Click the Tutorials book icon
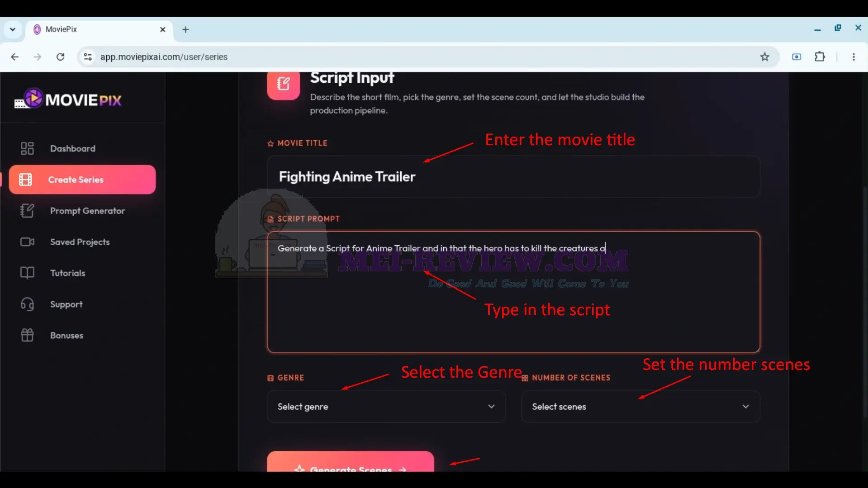Screen dimensions: 868x488 click(27, 273)
